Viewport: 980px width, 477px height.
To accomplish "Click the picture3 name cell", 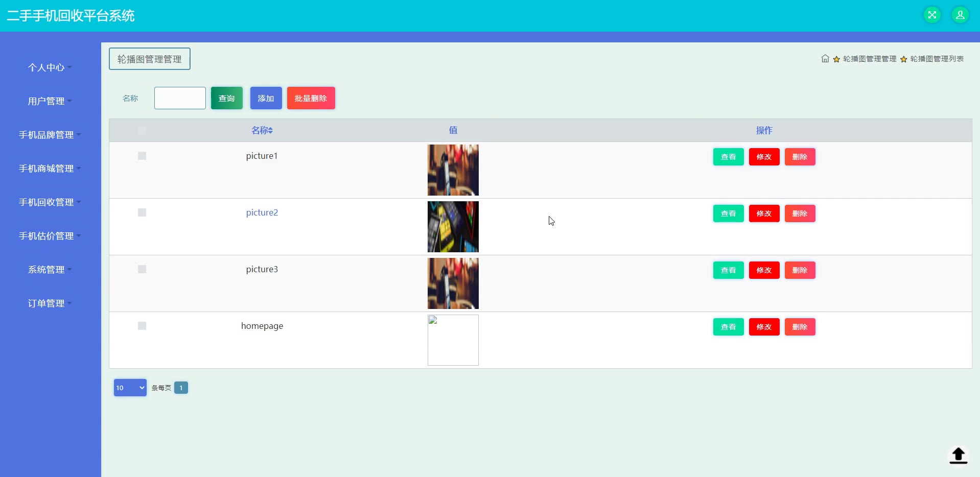I will pyautogui.click(x=262, y=269).
